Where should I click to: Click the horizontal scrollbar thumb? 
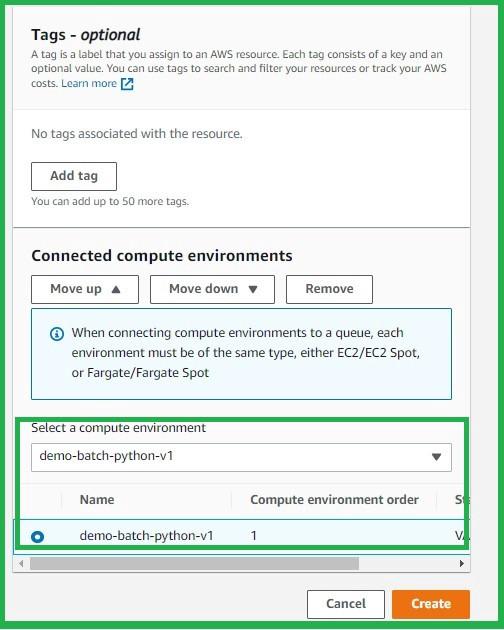195,563
